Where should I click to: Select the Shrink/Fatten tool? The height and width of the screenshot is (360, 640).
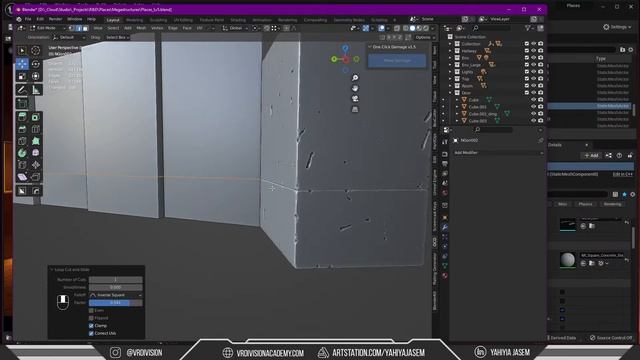click(36, 165)
